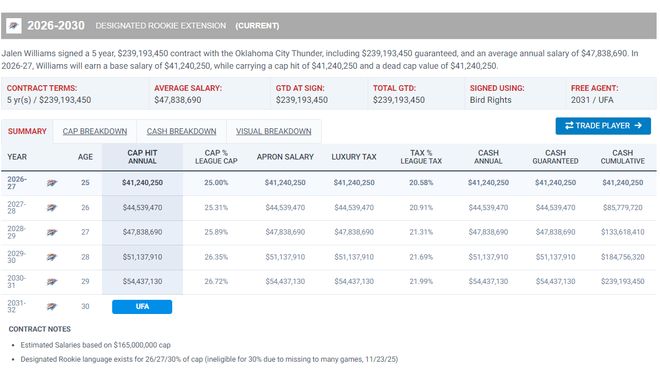Screen dimensions: 660x381
Task: Click the Cash Cumulative column header
Action: click(623, 157)
